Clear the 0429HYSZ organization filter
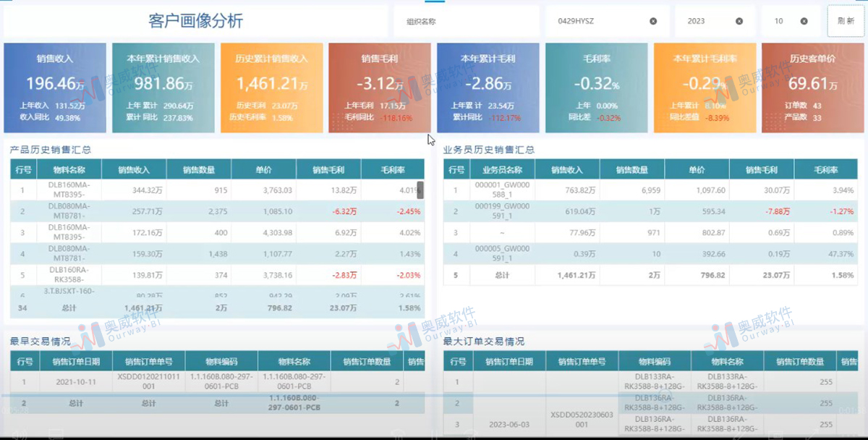 click(653, 22)
